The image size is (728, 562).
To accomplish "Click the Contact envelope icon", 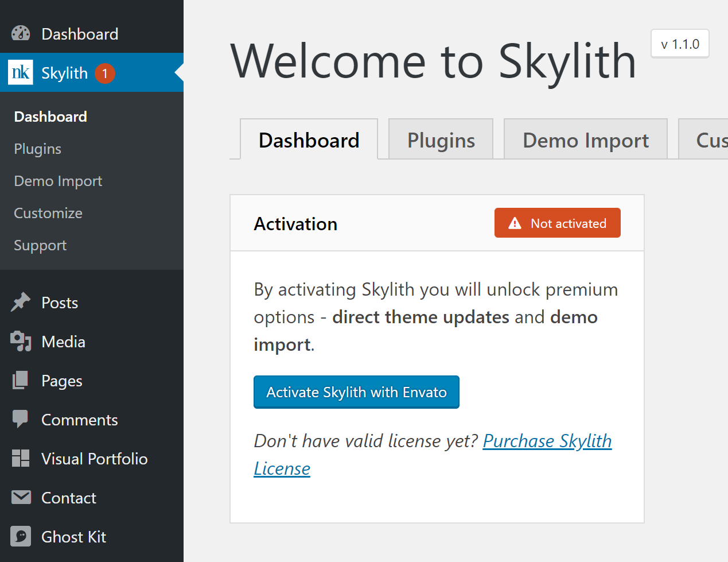I will click(21, 497).
